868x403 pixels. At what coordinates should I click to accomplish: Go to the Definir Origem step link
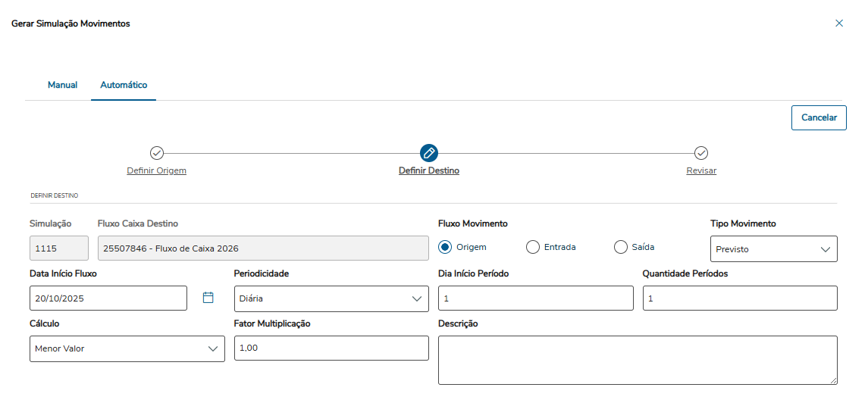(x=156, y=170)
